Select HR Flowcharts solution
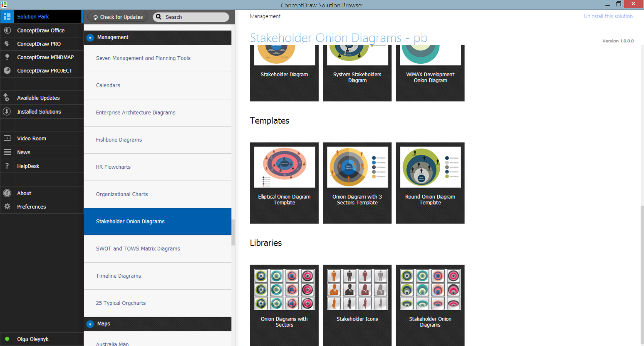Image resolution: width=644 pixels, height=346 pixels. (x=158, y=167)
